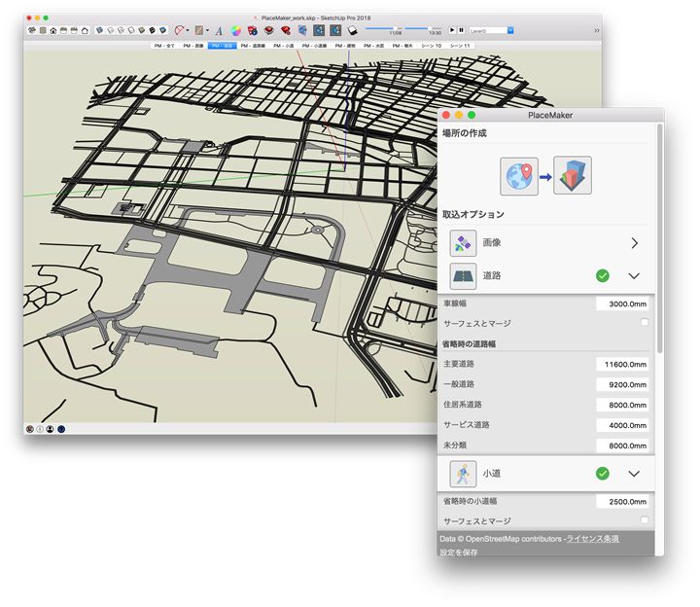Choose Shaded With Textures style icon
The image size is (700, 607).
(x=152, y=30)
